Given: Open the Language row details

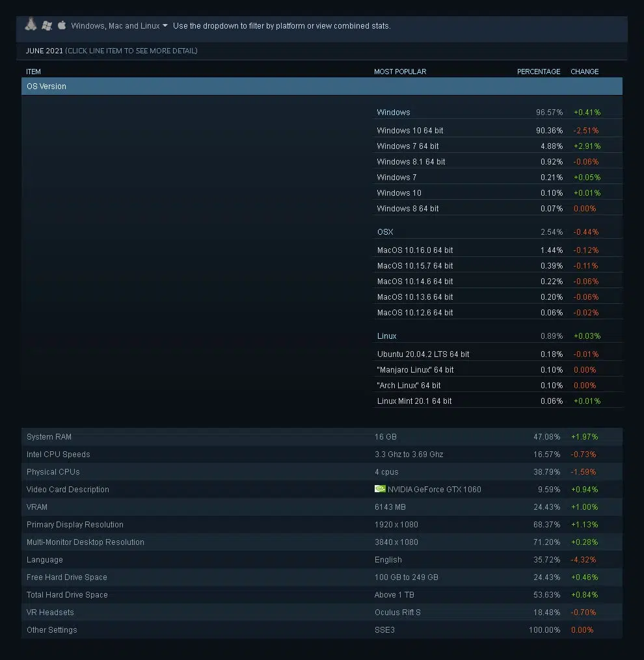Looking at the screenshot, I should 322,560.
